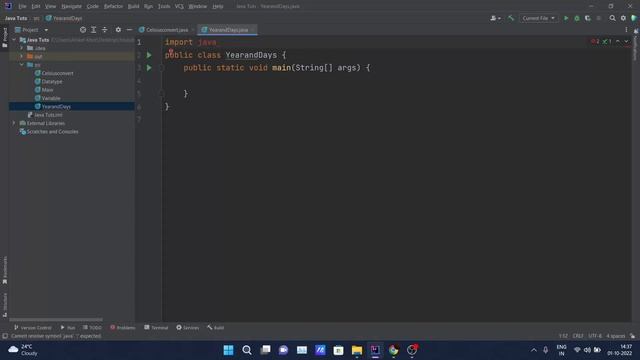Image resolution: width=640 pixels, height=360 pixels.
Task: Select Variable class in project tree
Action: (51, 98)
